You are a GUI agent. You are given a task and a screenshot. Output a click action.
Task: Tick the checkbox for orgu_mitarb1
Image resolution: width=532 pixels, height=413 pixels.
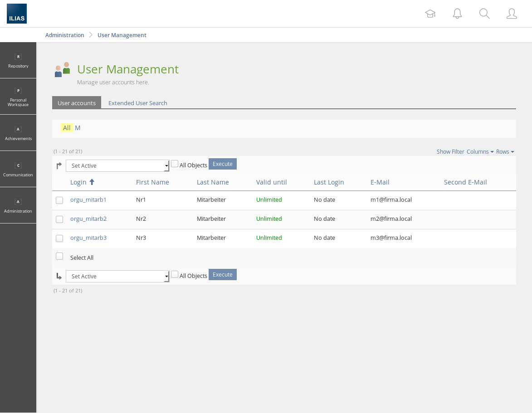tap(59, 200)
